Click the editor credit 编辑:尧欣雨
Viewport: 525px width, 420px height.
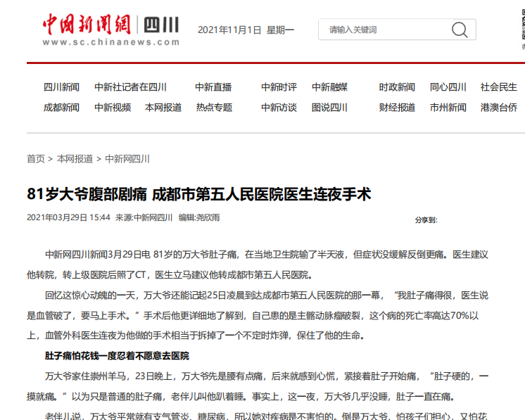(199, 217)
